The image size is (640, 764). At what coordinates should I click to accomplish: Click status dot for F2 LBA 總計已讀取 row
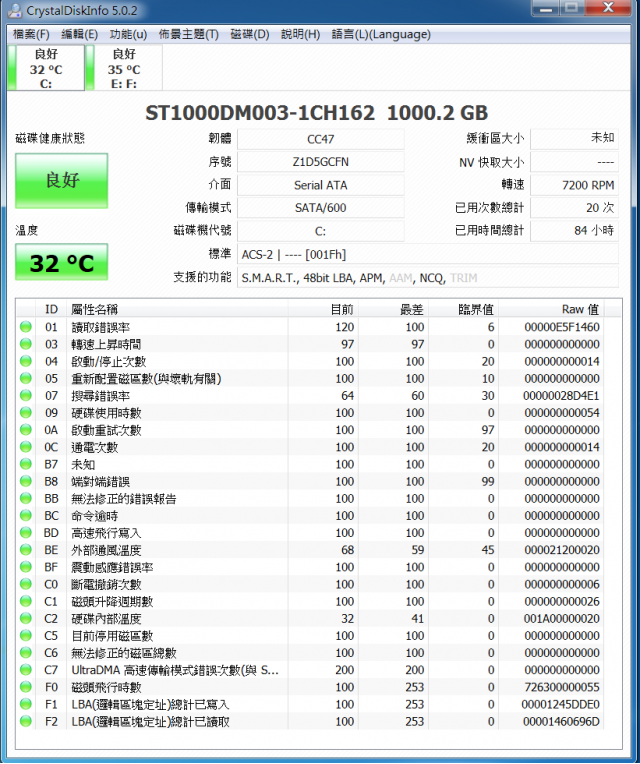point(26,721)
